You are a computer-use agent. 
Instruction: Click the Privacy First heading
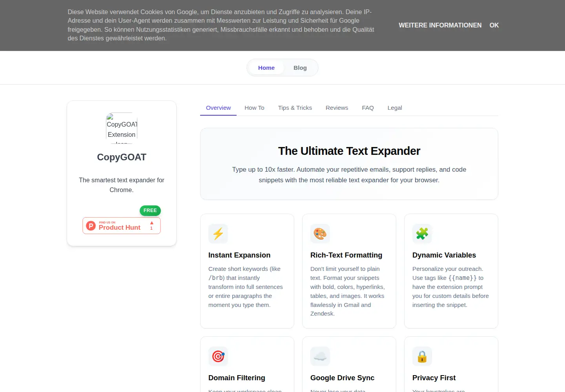434,378
